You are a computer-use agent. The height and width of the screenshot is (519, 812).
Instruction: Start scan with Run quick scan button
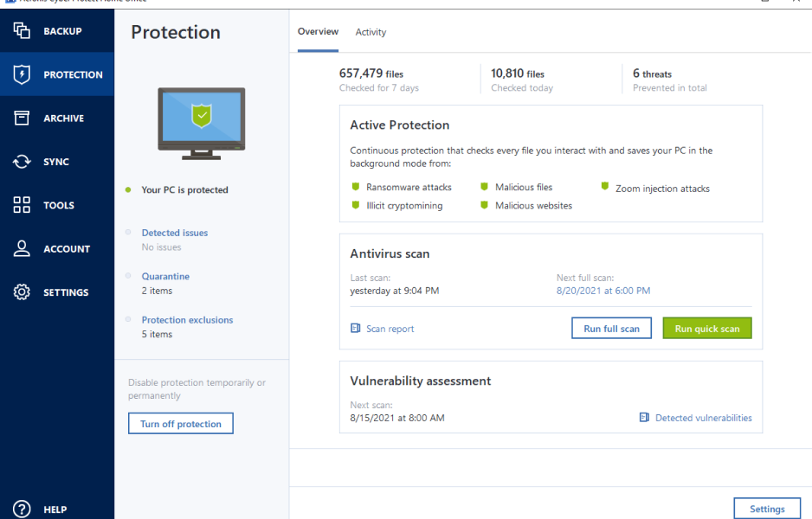tap(706, 329)
